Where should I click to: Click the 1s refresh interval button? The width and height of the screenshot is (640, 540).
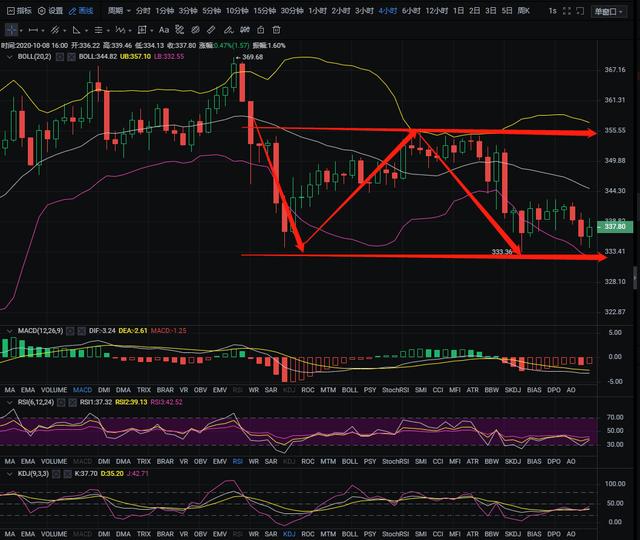tap(552, 11)
